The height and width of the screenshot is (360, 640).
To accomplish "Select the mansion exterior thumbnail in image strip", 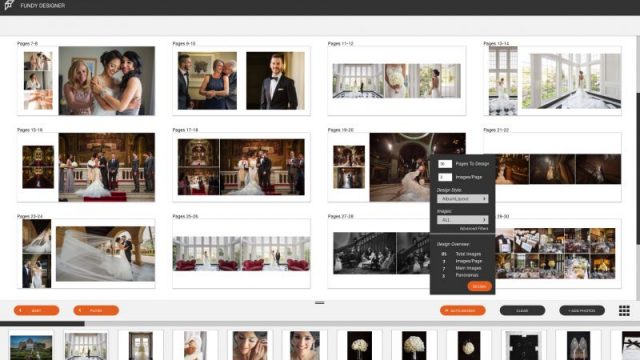I will [x=31, y=346].
